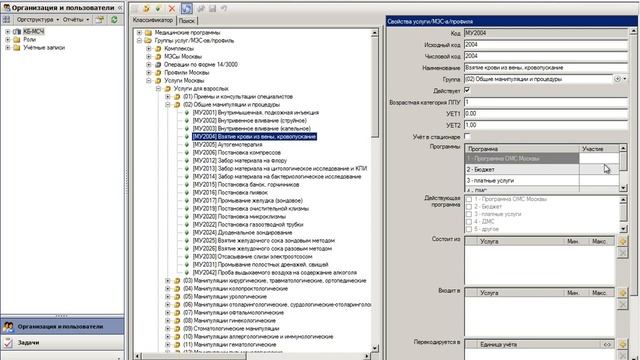The height and width of the screenshot is (360, 640).
Task: Open the Оргструктура dropdown menu
Action: tap(38, 20)
